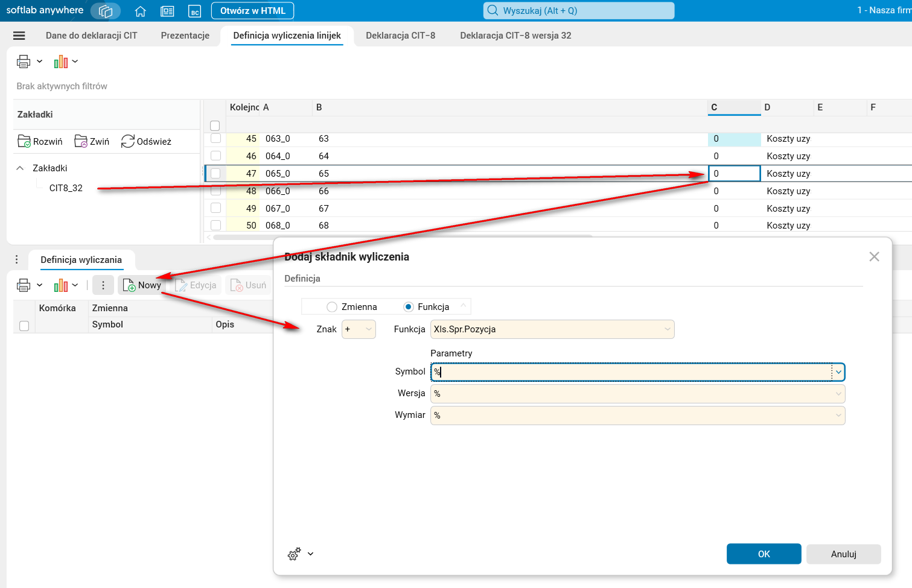Confirm the dialog with OK
Image resolution: width=912 pixels, height=588 pixels.
coord(764,554)
